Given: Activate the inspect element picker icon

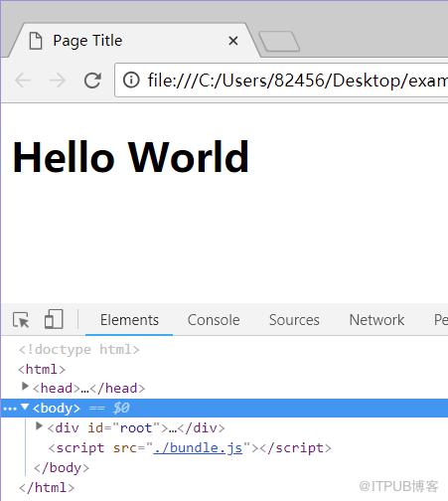Looking at the screenshot, I should 21,320.
